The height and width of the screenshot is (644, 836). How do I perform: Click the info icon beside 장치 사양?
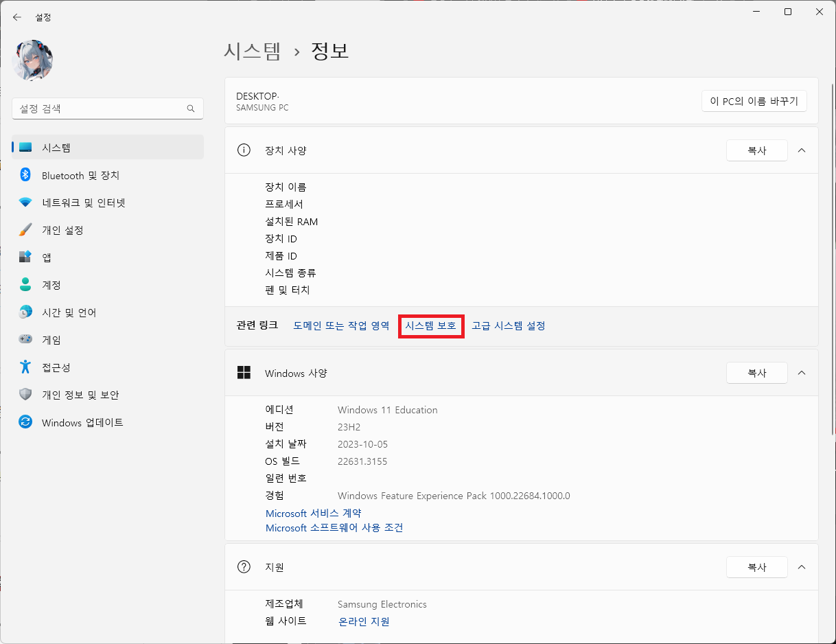click(244, 150)
